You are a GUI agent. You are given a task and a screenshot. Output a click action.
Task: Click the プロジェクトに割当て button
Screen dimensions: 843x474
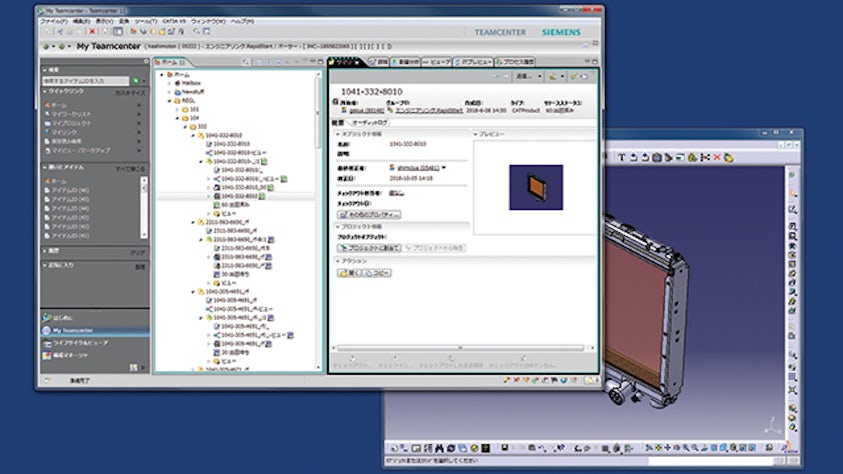[369, 248]
